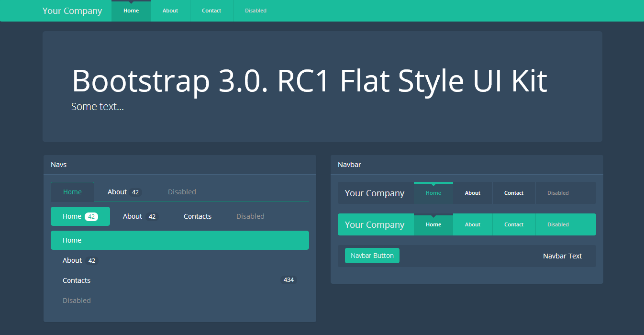Click Your Company brand in top page navbar

72,11
